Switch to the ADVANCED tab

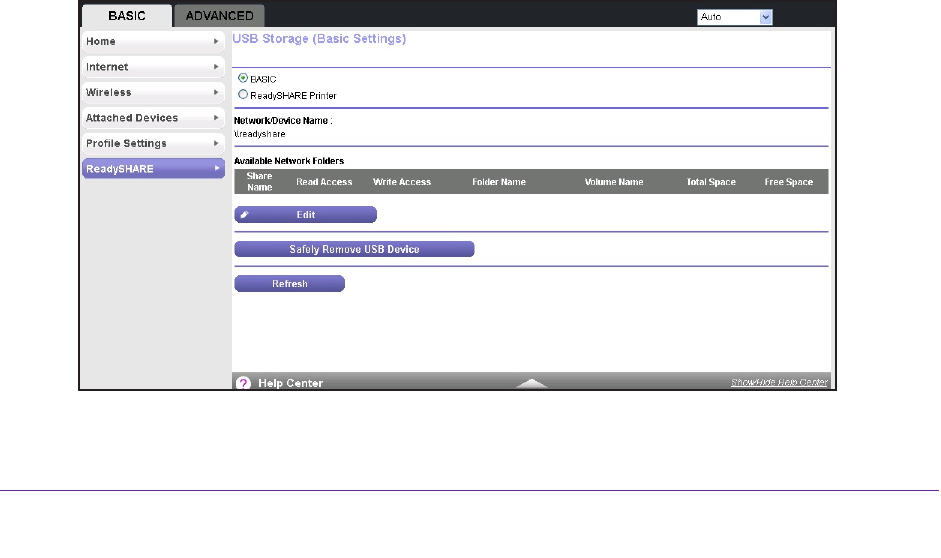click(x=219, y=16)
